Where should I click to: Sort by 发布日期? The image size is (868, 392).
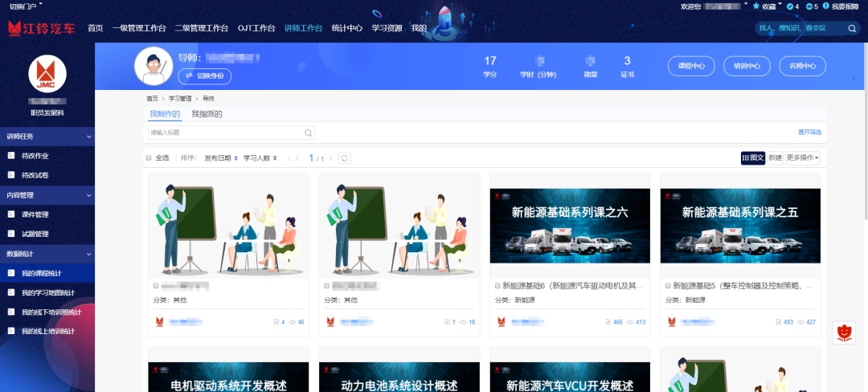pos(221,158)
